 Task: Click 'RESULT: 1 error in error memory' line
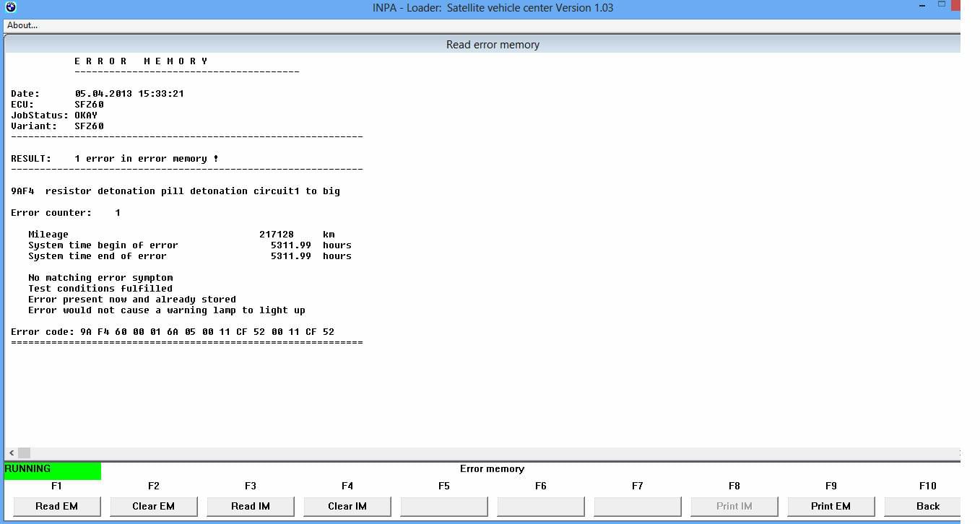click(115, 159)
